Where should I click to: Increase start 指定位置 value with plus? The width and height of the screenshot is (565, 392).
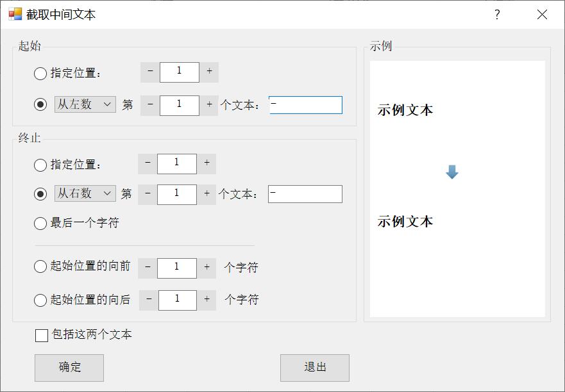(209, 72)
